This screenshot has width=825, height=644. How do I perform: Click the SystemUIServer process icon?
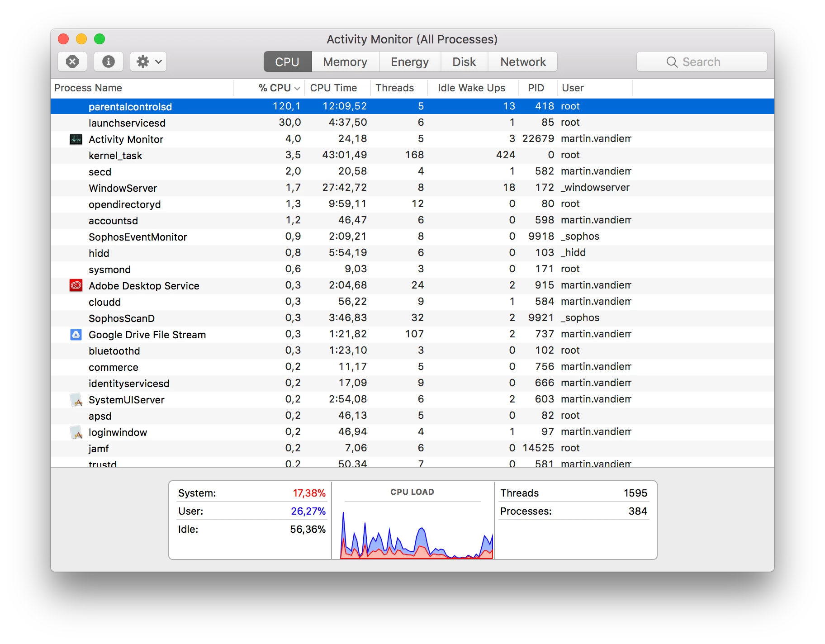click(76, 400)
